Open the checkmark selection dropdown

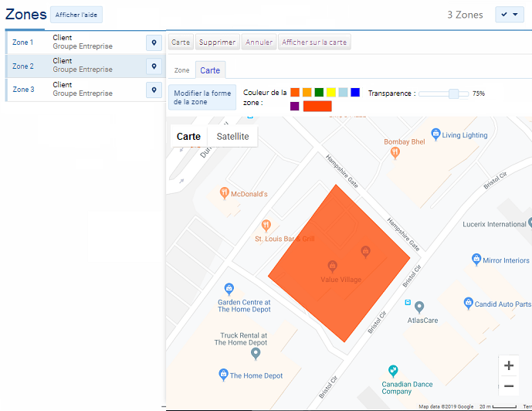510,15
